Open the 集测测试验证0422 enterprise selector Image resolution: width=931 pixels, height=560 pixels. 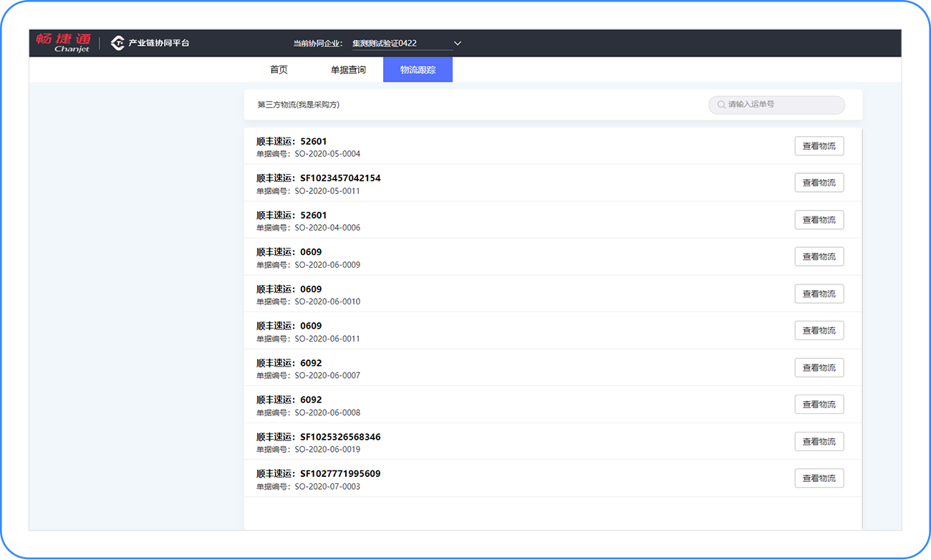[407, 44]
